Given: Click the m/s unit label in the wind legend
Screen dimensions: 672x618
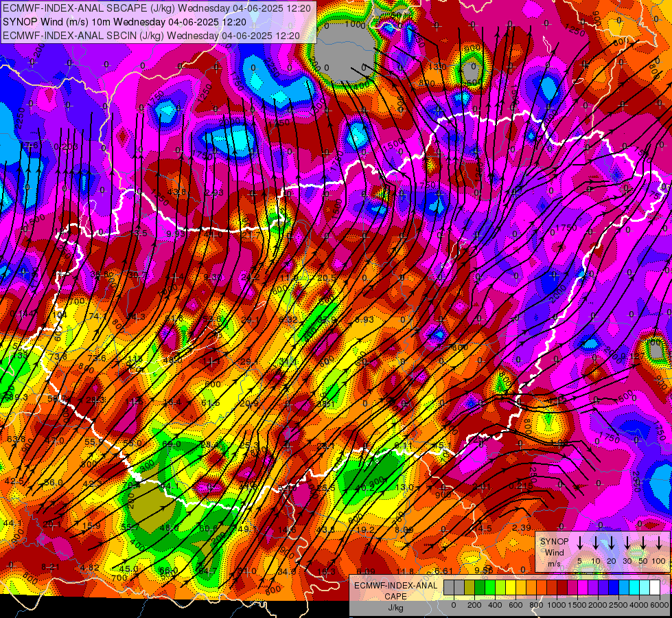Looking at the screenshot, I should [x=554, y=564].
